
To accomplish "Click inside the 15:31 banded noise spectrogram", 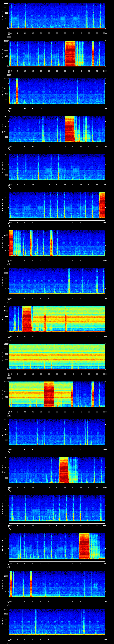I will [x=57, y=357].
